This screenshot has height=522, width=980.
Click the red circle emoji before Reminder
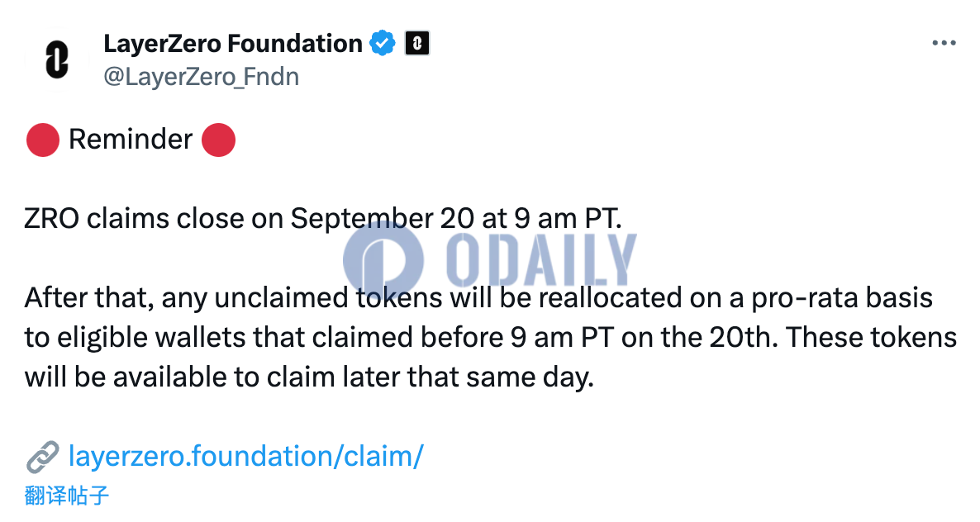click(x=42, y=140)
